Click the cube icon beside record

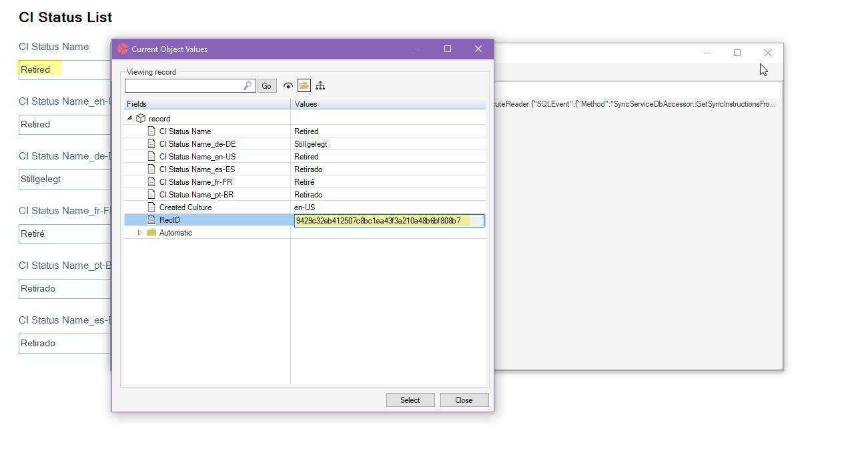click(x=141, y=118)
